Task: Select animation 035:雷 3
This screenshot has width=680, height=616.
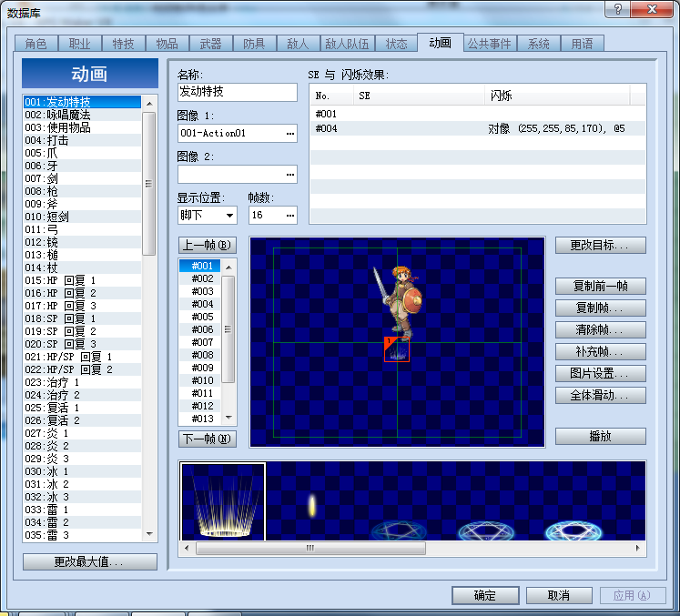Action: (82, 535)
